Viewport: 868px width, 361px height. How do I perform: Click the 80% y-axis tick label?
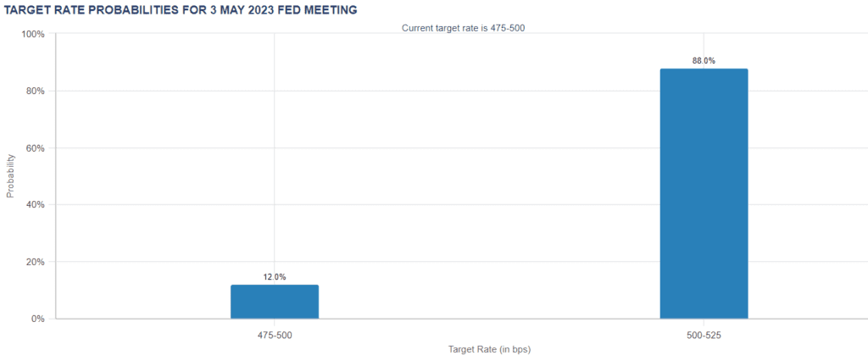[36, 91]
